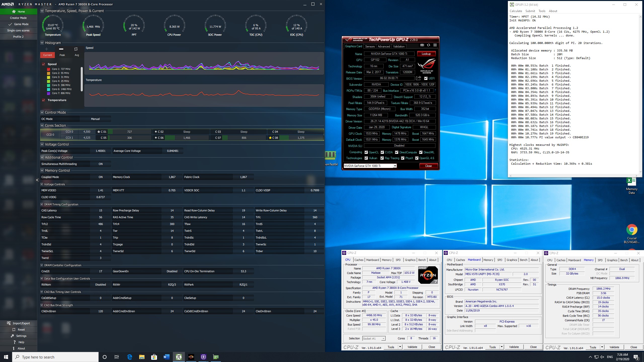Toggle the CUDA checkbox in GPU-Z
The width and height of the screenshot is (644, 362).
[x=382, y=152]
